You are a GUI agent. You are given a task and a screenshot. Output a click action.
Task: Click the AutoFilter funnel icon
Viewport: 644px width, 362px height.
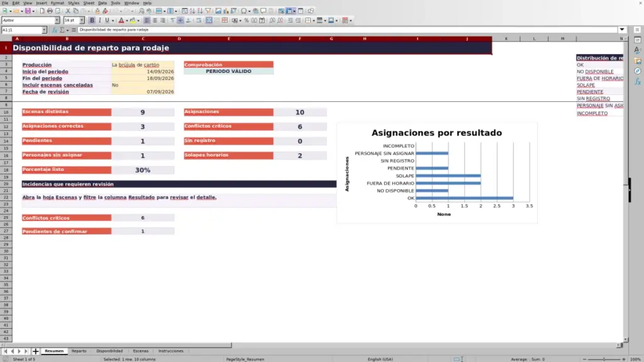tap(208, 11)
